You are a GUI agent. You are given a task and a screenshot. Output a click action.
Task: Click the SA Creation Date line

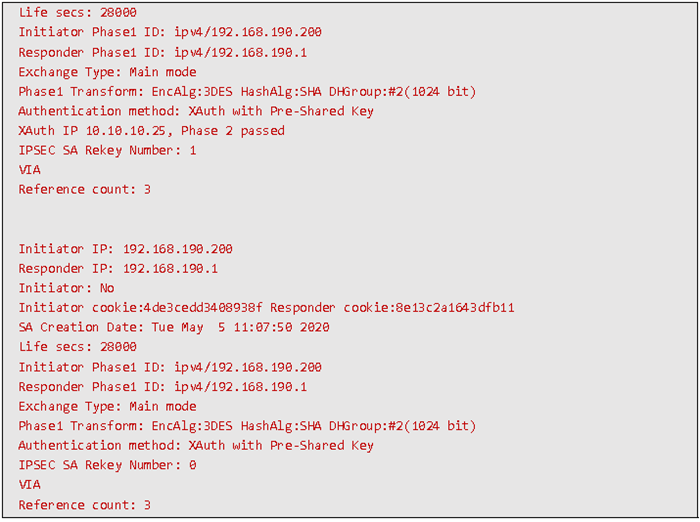(174, 327)
